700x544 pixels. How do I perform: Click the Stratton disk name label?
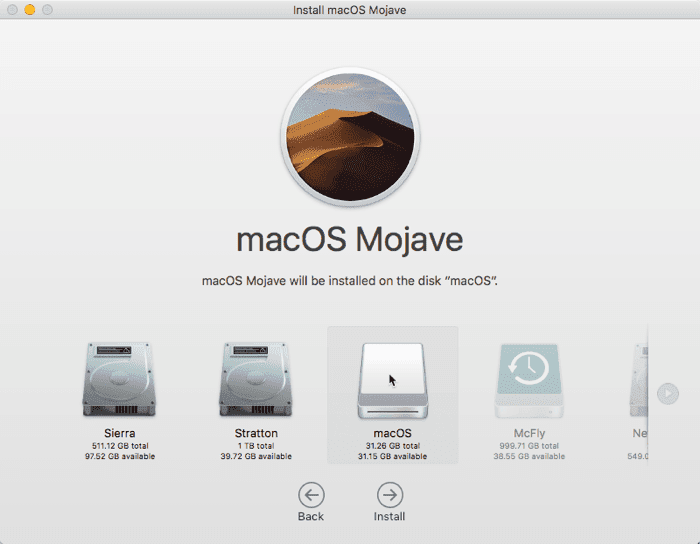(256, 433)
